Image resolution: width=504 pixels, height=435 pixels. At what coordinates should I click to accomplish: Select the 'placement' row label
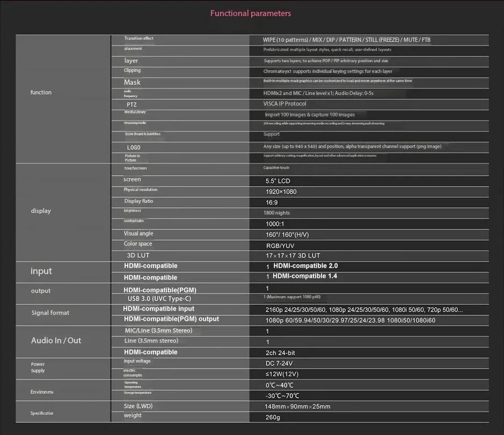[133, 48]
